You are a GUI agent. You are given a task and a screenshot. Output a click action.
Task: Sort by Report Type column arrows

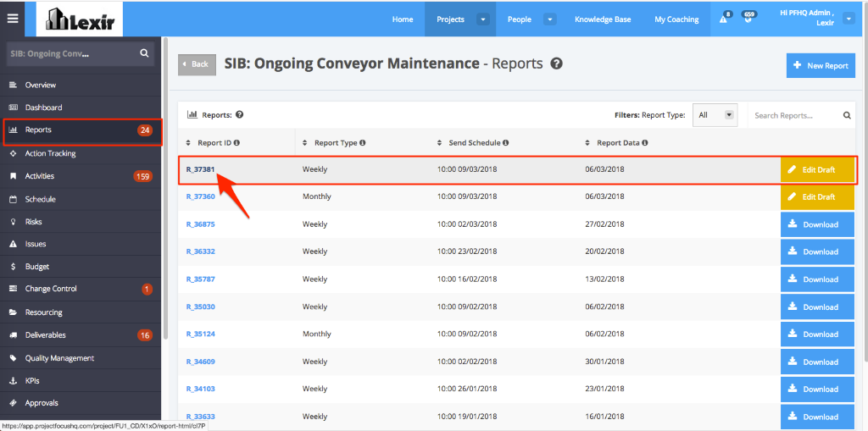[x=305, y=143]
